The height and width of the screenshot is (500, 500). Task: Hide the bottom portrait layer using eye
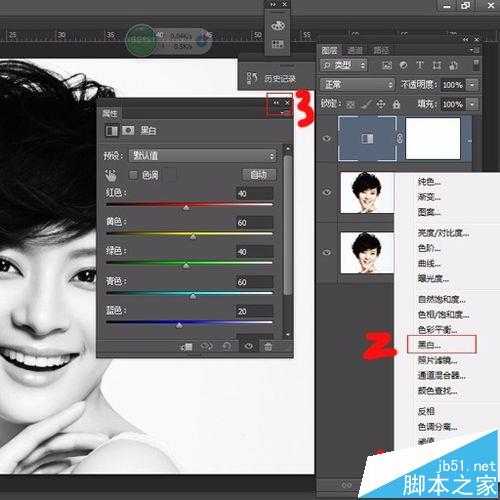[327, 252]
